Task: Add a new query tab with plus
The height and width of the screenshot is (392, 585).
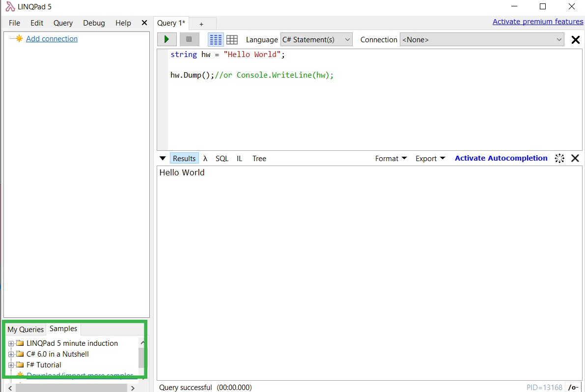Action: pyautogui.click(x=201, y=24)
